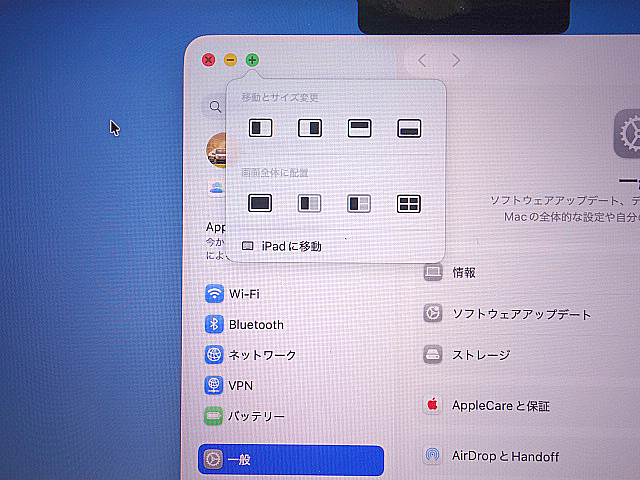Click the green zoom window button

point(252,60)
